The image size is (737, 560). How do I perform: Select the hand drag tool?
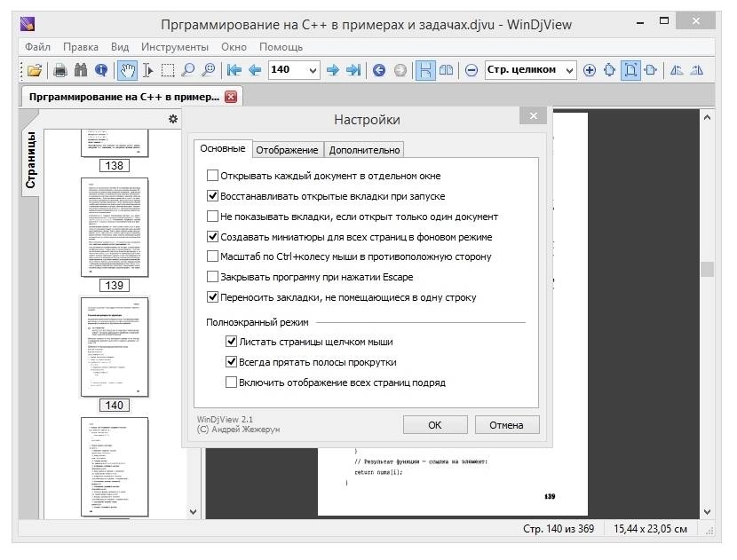pyautogui.click(x=127, y=70)
